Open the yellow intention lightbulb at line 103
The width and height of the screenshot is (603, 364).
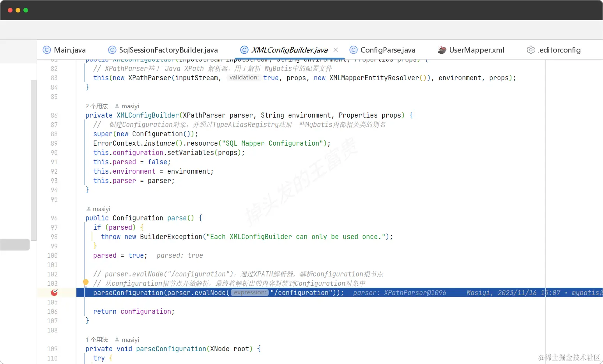click(86, 283)
